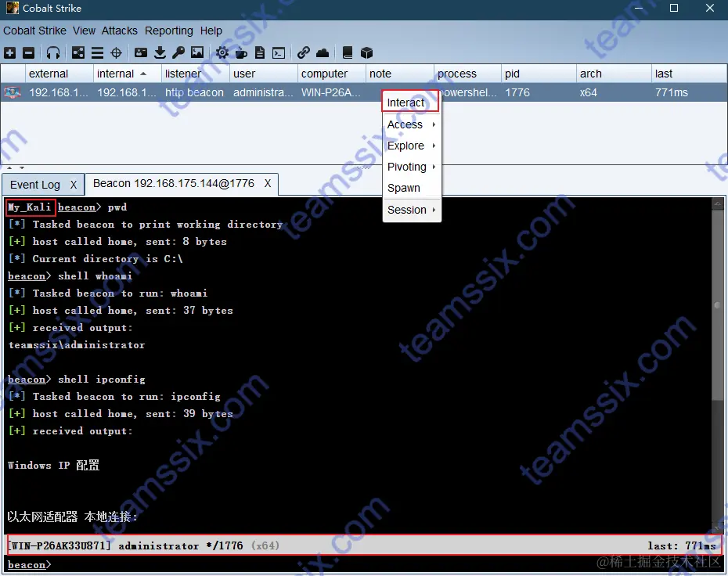
Task: Open the Help menu
Action: pyautogui.click(x=211, y=31)
